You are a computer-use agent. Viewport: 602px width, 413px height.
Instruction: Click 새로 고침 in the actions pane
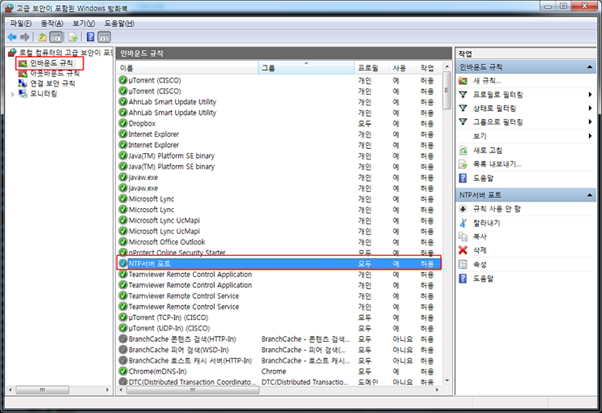(x=488, y=150)
